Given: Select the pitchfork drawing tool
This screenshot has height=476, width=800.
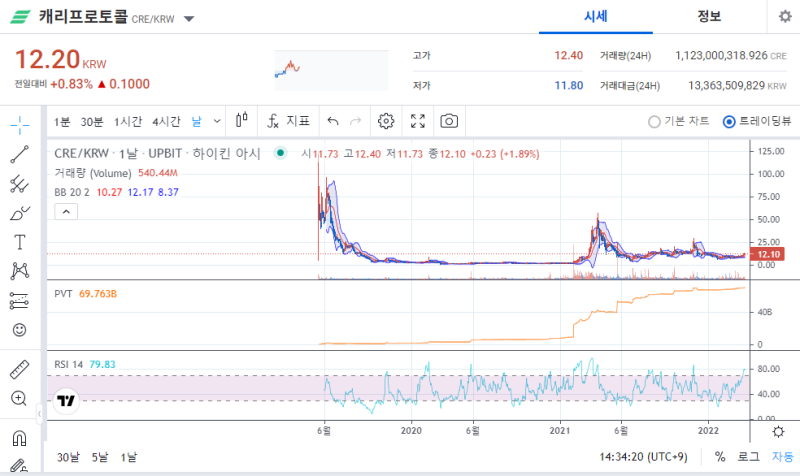Looking at the screenshot, I should click(x=19, y=184).
